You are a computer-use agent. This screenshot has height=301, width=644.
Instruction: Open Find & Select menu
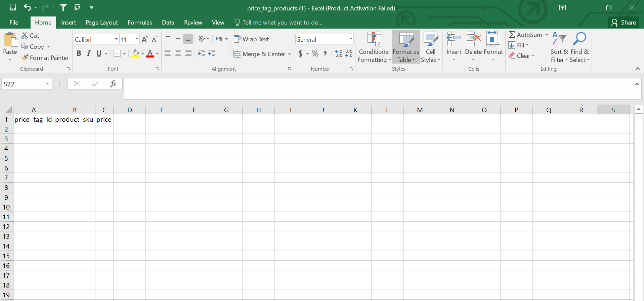(579, 47)
